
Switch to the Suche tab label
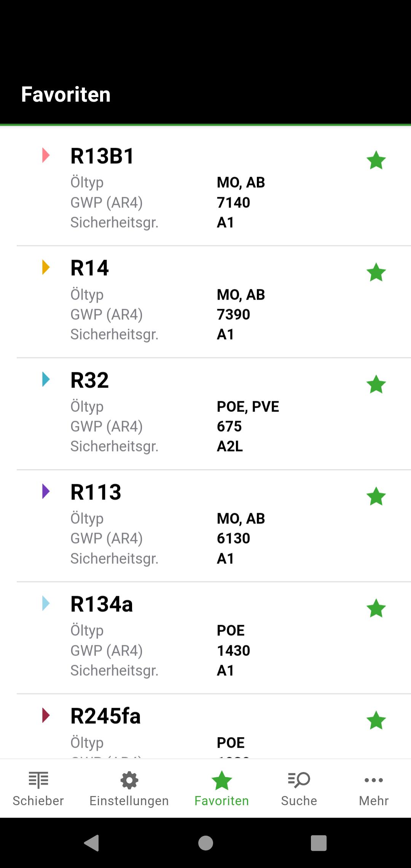[x=299, y=801]
